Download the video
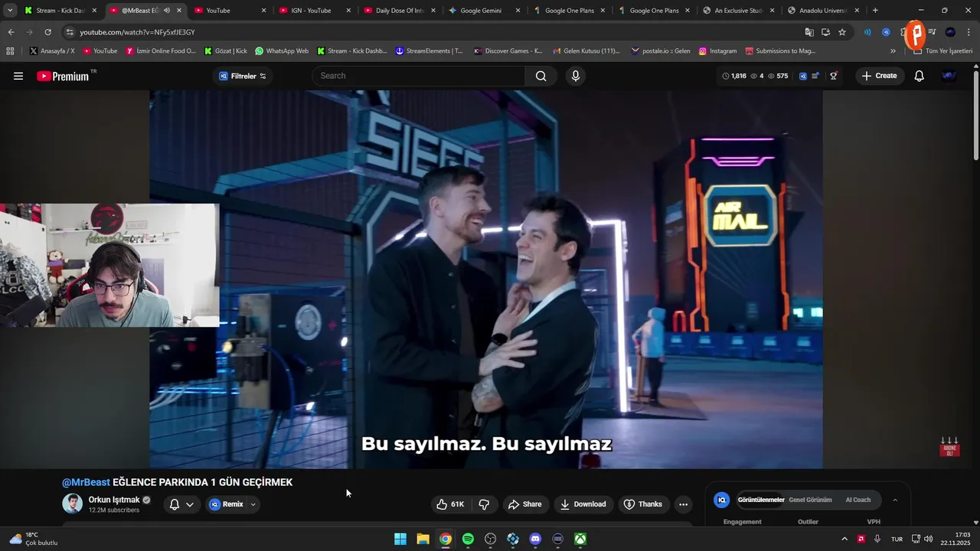Viewport: 980px width, 551px height. [583, 504]
